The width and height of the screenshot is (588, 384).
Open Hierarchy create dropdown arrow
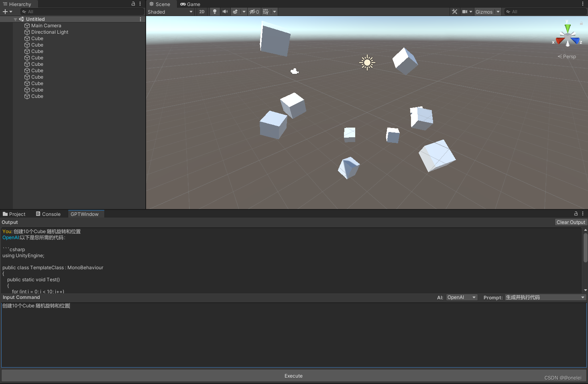(11, 12)
